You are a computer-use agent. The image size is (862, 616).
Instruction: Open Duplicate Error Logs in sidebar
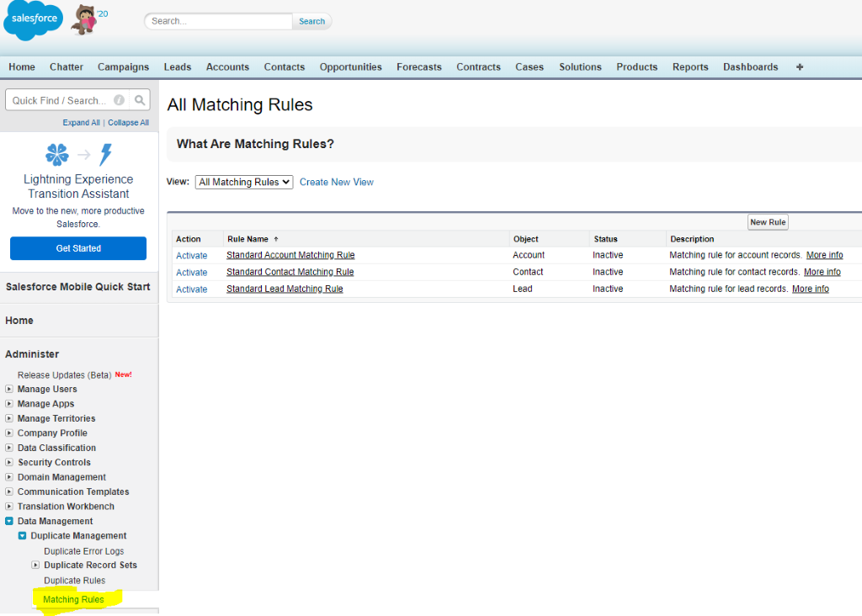pyautogui.click(x=83, y=550)
